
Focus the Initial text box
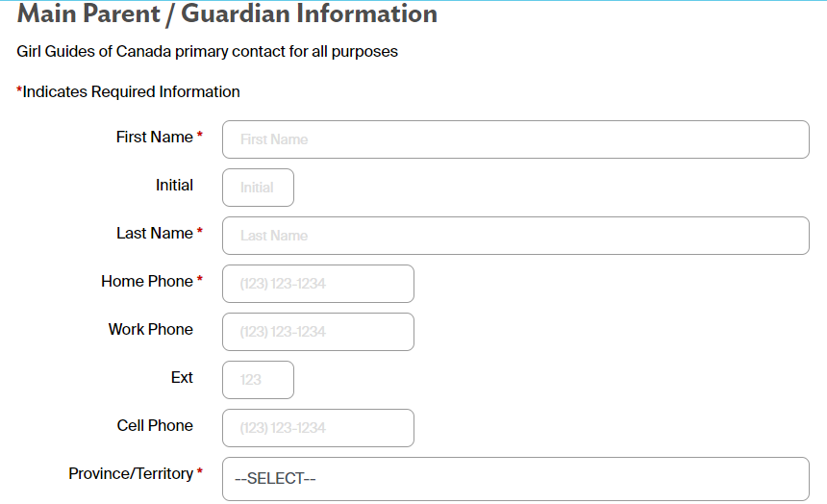point(258,188)
